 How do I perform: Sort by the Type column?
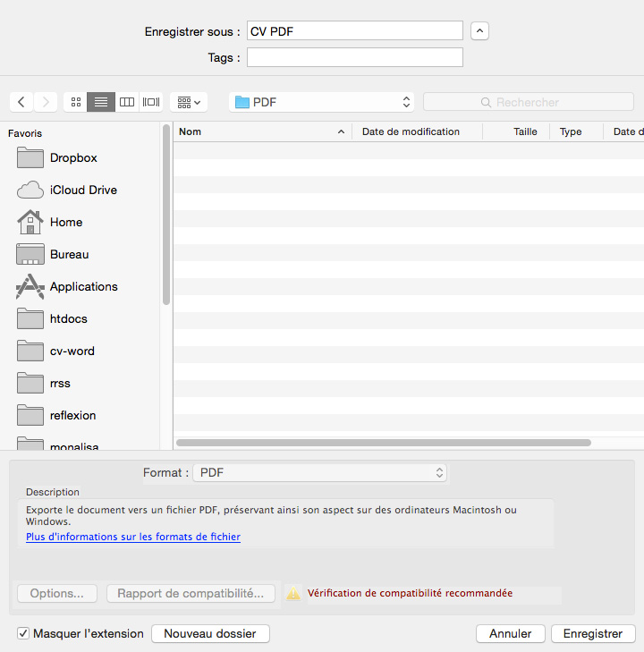(x=576, y=131)
